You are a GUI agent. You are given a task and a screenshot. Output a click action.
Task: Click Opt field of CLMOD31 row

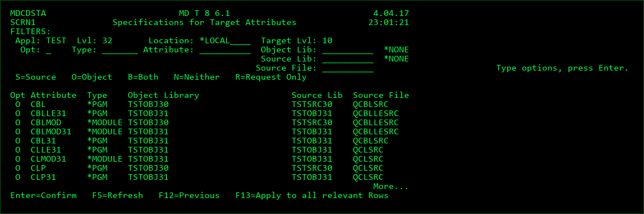pos(18,158)
